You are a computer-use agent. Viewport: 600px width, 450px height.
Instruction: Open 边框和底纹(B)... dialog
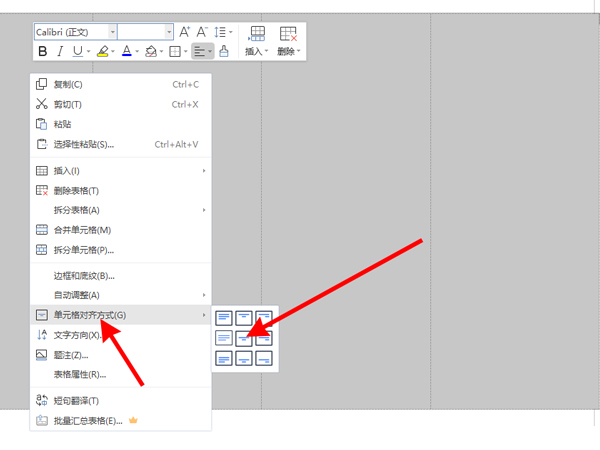click(x=84, y=276)
